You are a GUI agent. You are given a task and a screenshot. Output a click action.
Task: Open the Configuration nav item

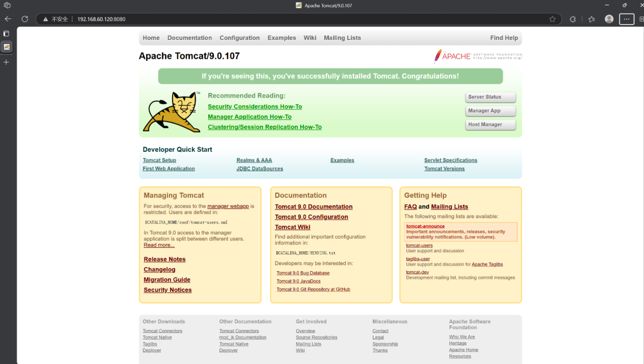[240, 38]
